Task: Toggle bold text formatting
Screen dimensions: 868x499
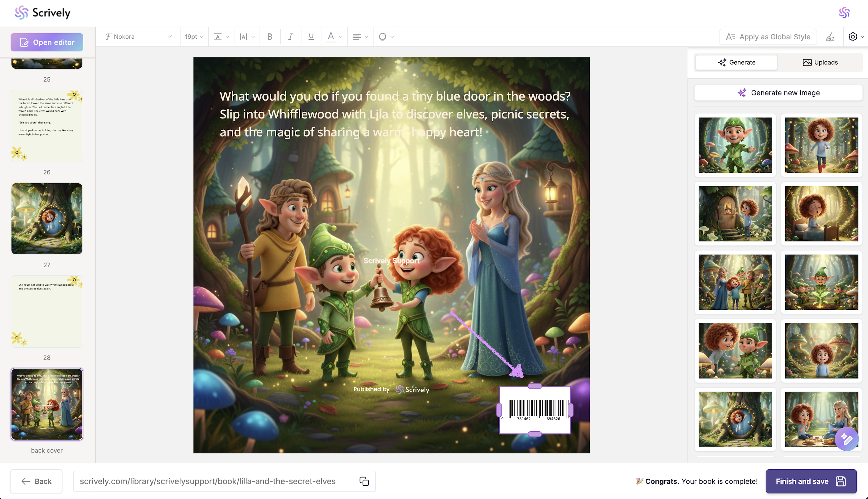Action: (x=270, y=37)
